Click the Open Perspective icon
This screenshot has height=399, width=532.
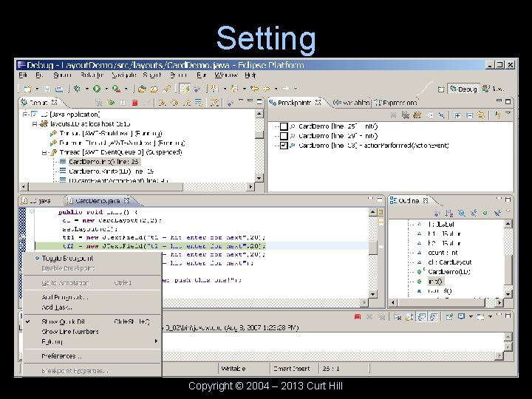(441, 89)
